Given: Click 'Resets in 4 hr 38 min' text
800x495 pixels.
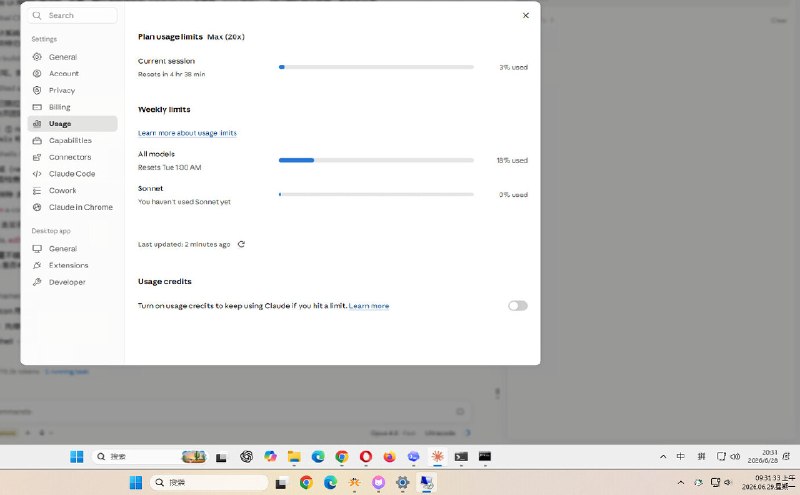Looking at the screenshot, I should point(171,75).
